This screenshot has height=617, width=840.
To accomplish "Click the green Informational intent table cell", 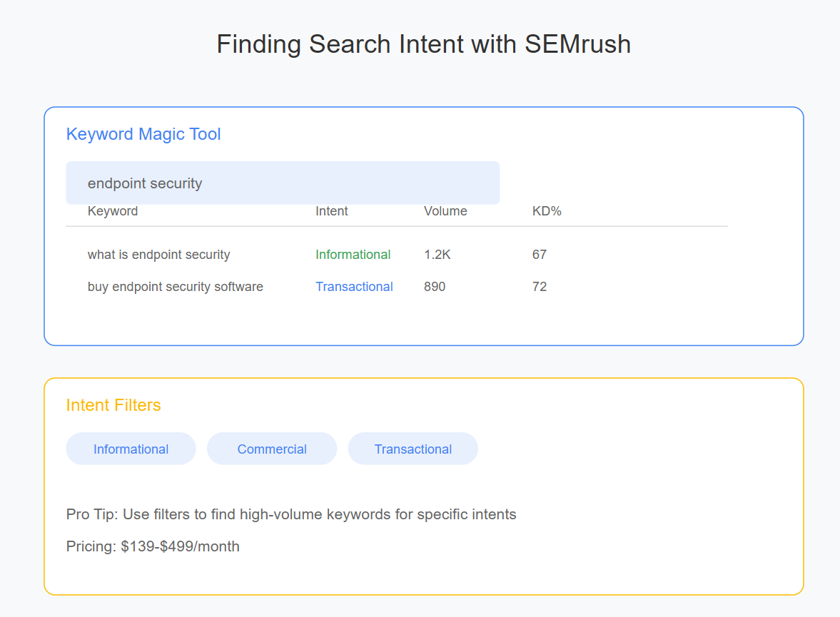I will tap(353, 255).
